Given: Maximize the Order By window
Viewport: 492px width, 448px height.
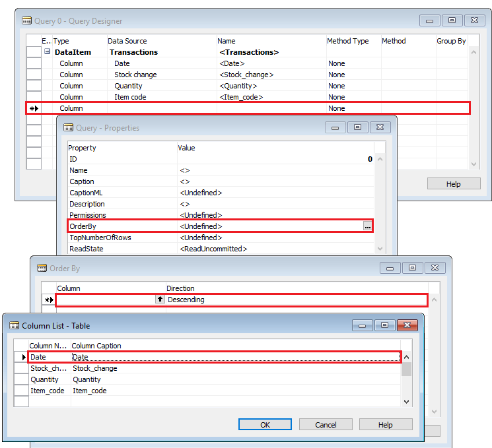Looking at the screenshot, I should 412,269.
